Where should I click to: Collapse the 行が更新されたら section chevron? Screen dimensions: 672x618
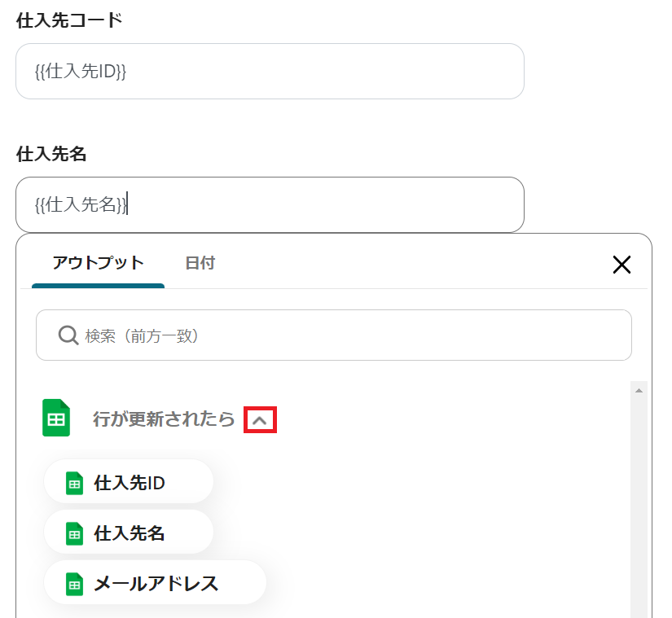tap(260, 420)
